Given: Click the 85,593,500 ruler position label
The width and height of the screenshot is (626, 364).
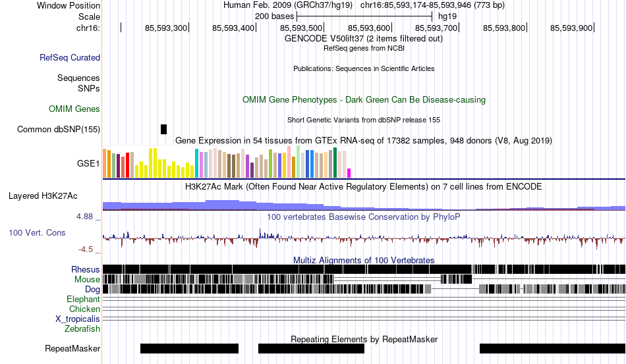Looking at the screenshot, I should tap(301, 28).
